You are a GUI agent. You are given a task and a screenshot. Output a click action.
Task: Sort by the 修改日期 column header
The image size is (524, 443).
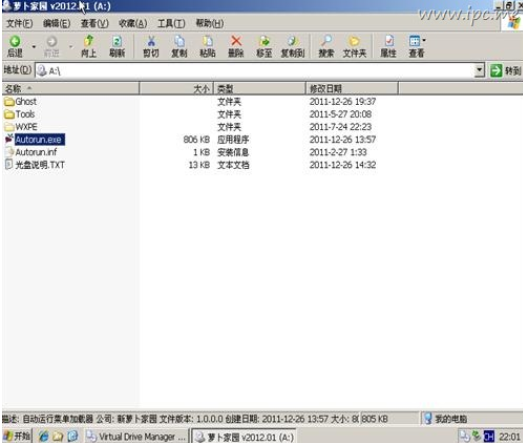click(352, 89)
